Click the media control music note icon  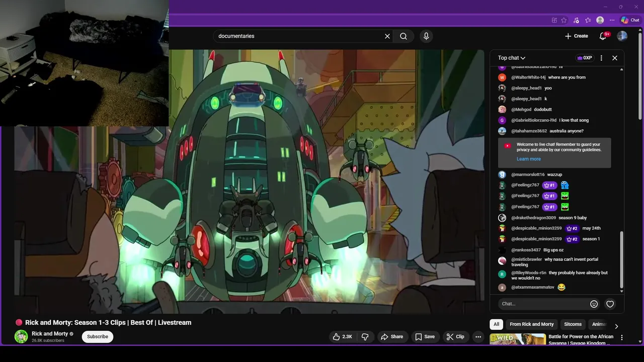coord(576,20)
